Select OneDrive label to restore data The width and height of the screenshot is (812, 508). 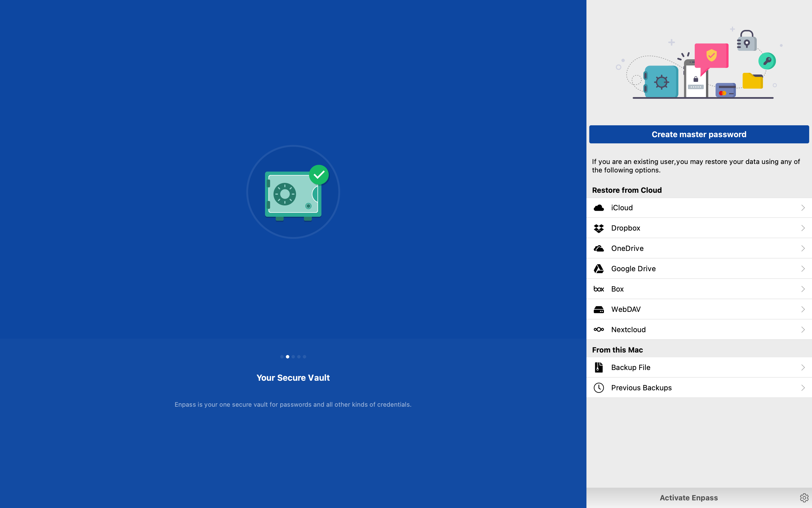(x=627, y=248)
